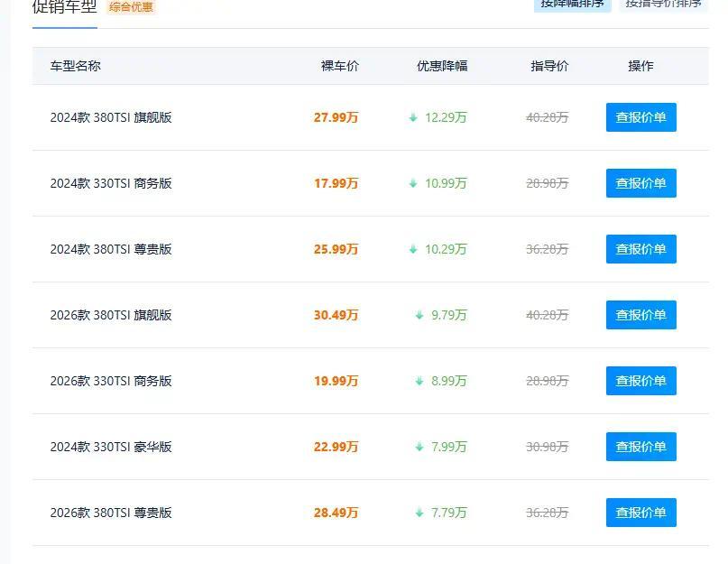Open 查报价单 for 2024款 380TSI 尊贵版
The width and height of the screenshot is (728, 564).
click(x=640, y=249)
